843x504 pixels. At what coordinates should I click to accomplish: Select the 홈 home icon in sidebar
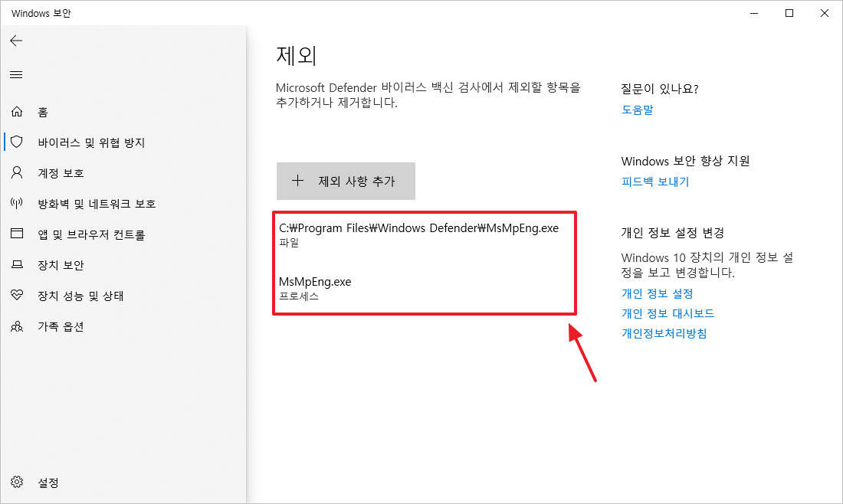click(x=17, y=111)
